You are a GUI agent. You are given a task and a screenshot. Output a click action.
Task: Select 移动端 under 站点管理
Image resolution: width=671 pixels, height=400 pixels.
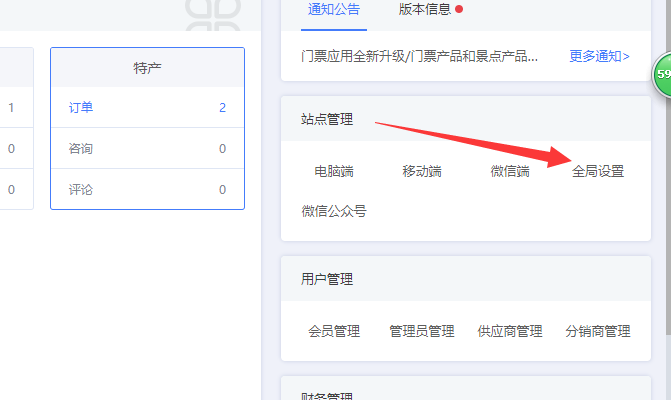click(422, 171)
